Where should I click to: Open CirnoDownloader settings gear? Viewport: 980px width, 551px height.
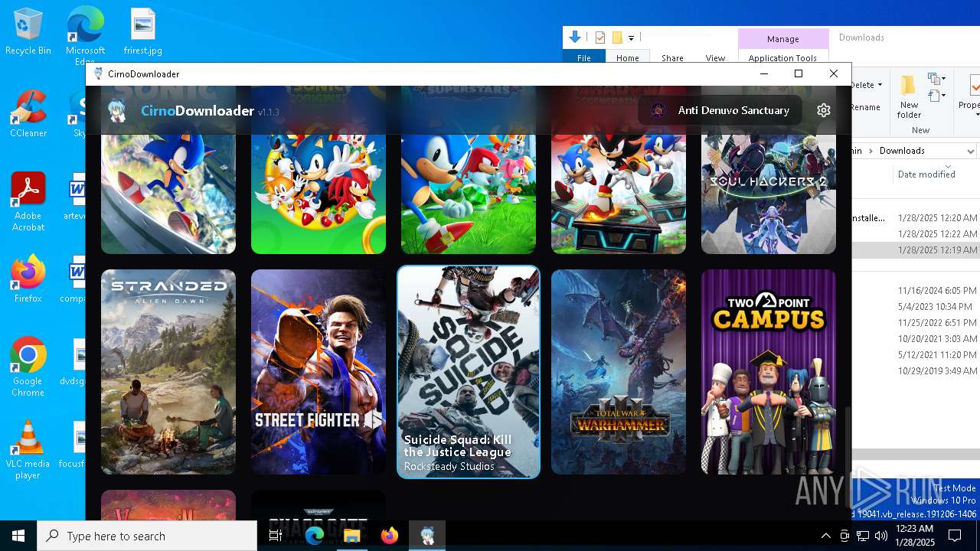[824, 110]
